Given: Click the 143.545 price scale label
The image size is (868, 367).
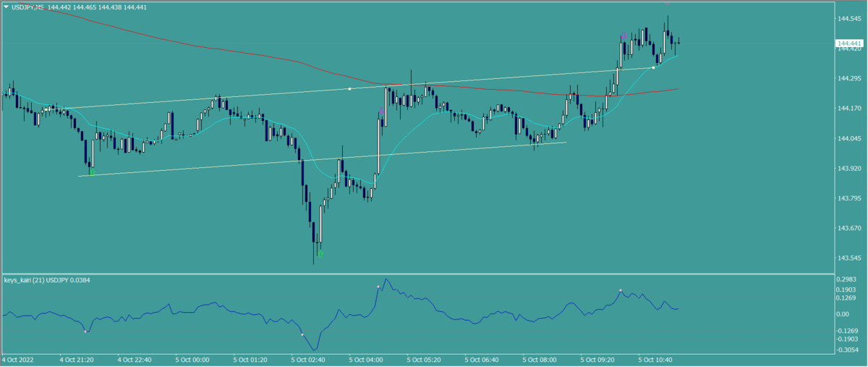Looking at the screenshot, I should click(x=849, y=258).
